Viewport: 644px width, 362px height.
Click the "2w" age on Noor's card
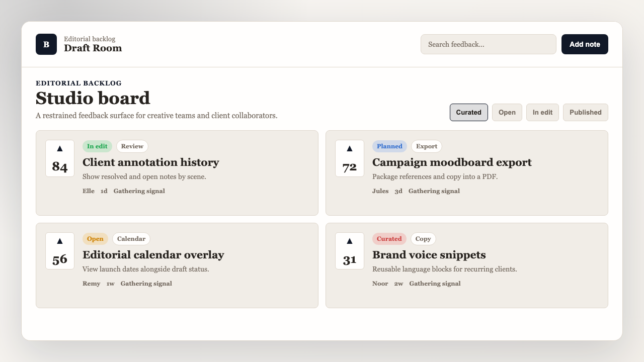[399, 284]
